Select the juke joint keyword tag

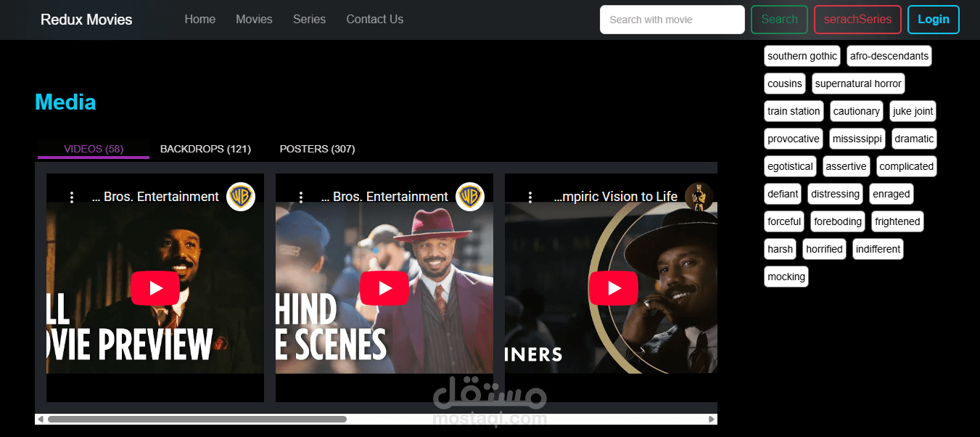(913, 111)
